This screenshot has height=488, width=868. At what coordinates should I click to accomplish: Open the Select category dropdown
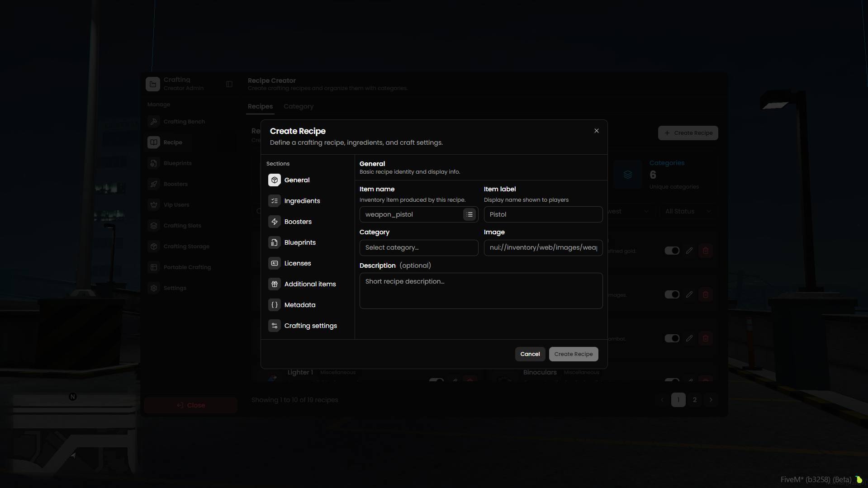pos(419,248)
